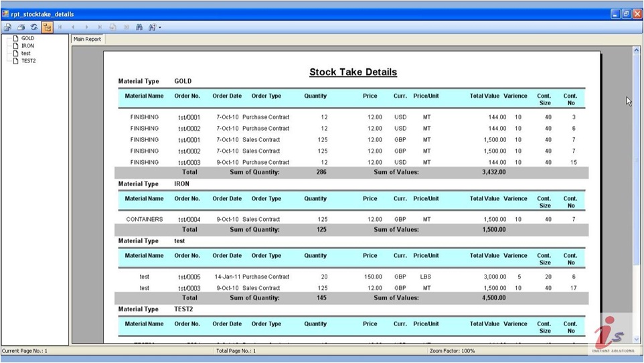Image resolution: width=644 pixels, height=363 pixels.
Task: Click the Export Report toolbar icon
Action: [8, 27]
